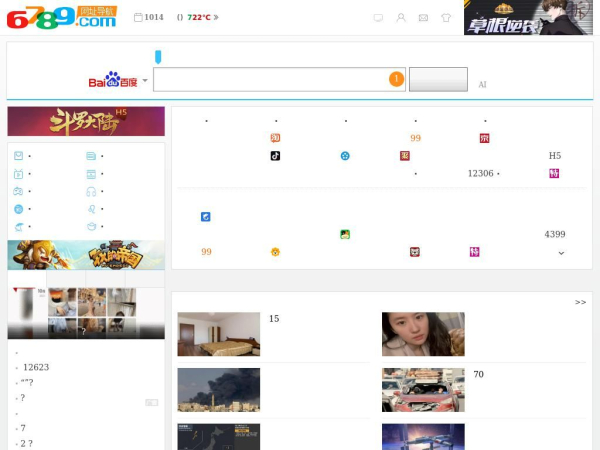Click the dolphin category icon

point(19,227)
